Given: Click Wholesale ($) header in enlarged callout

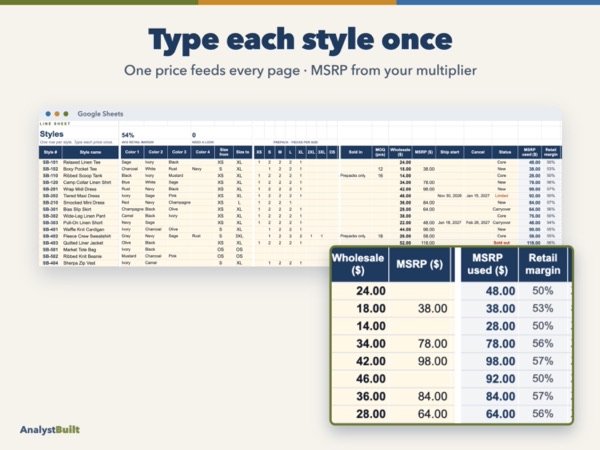Looking at the screenshot, I should pos(358,264).
